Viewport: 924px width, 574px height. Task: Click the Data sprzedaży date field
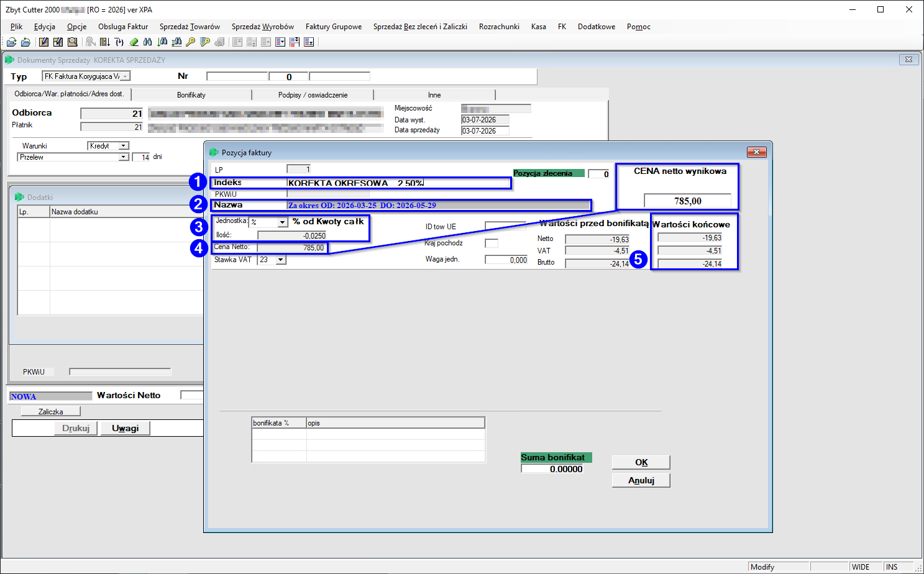click(485, 130)
